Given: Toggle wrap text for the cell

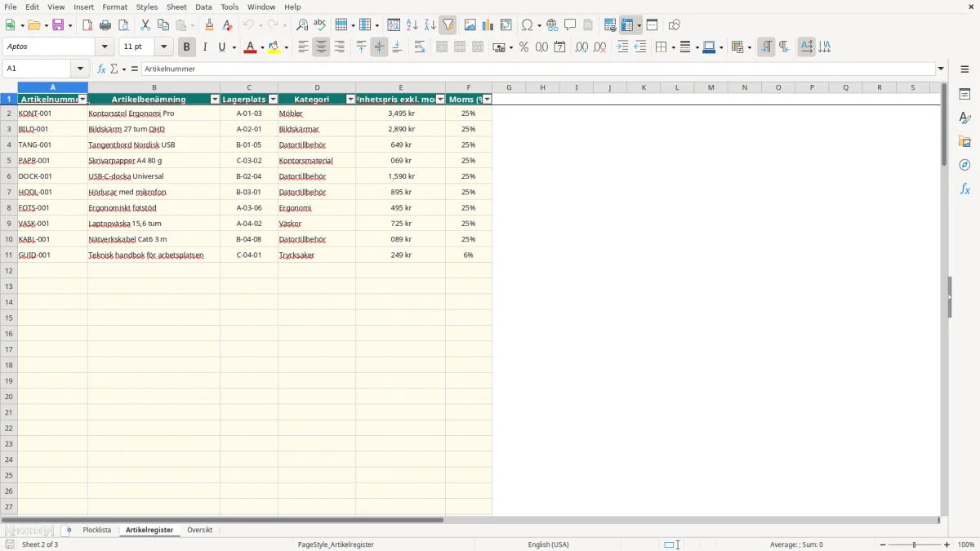Looking at the screenshot, I should (x=420, y=47).
